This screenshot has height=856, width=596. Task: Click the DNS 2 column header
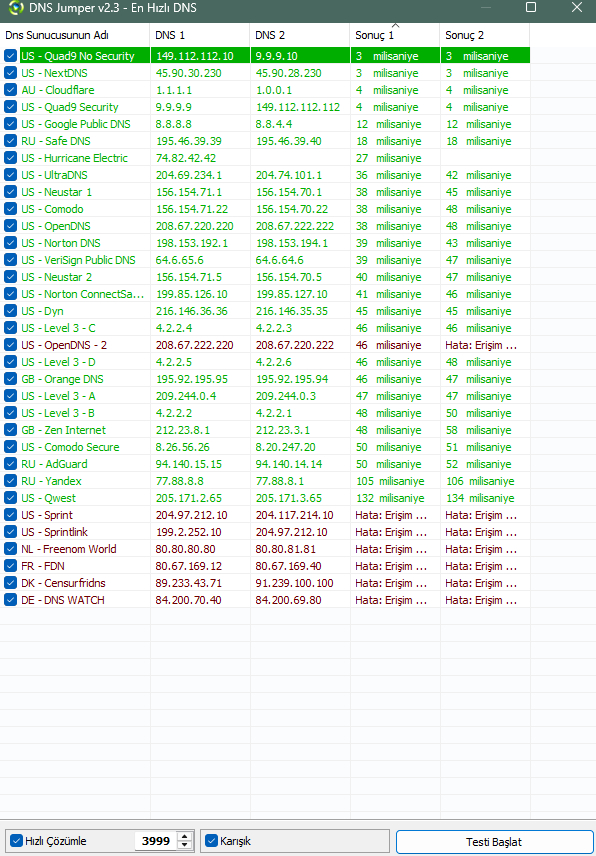pyautogui.click(x=300, y=35)
